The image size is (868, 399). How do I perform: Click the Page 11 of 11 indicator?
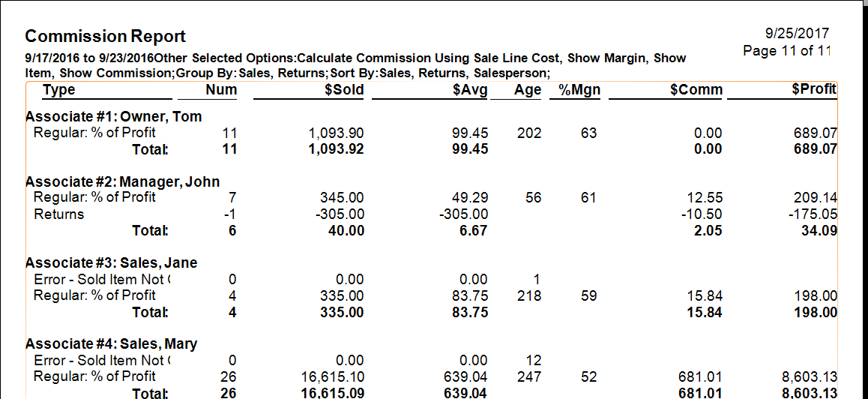787,51
